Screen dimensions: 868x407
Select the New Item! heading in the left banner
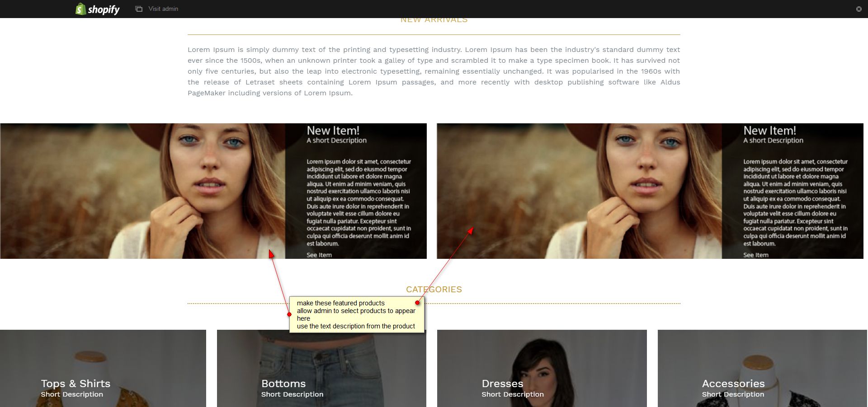click(x=333, y=131)
